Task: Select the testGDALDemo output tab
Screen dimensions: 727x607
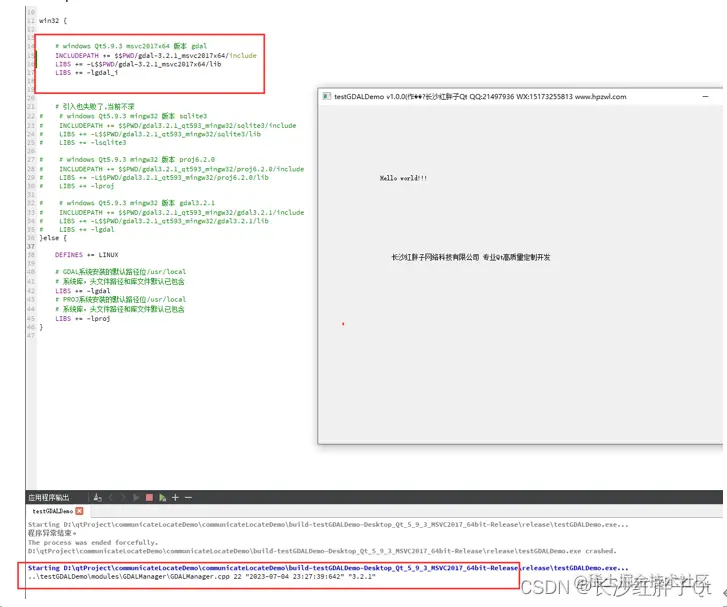Action: 52,511
